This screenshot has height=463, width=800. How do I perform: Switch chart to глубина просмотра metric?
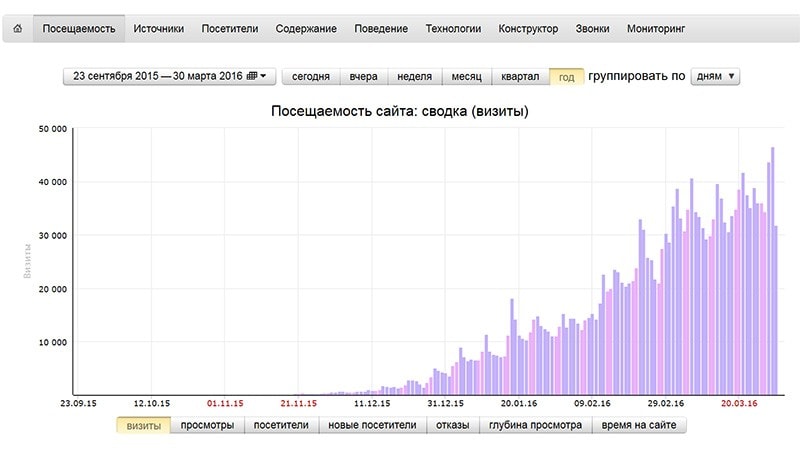coord(535,425)
